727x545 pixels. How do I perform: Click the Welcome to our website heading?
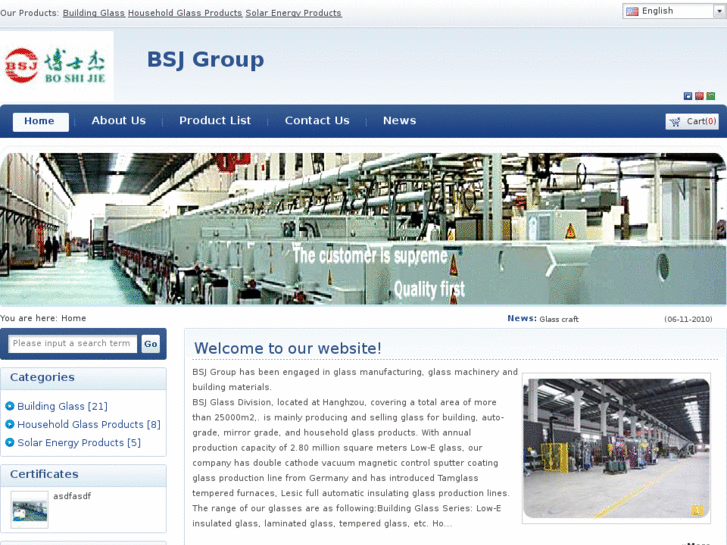(x=288, y=348)
